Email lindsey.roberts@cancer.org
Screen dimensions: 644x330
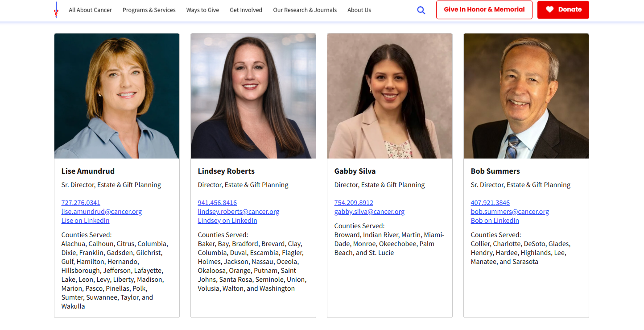[x=239, y=212]
